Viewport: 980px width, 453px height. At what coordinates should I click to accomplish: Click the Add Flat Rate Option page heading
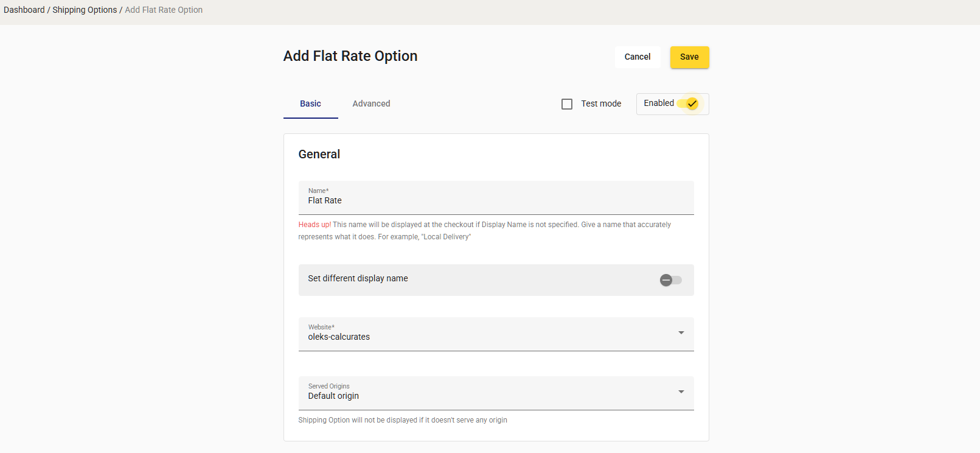[x=350, y=56]
